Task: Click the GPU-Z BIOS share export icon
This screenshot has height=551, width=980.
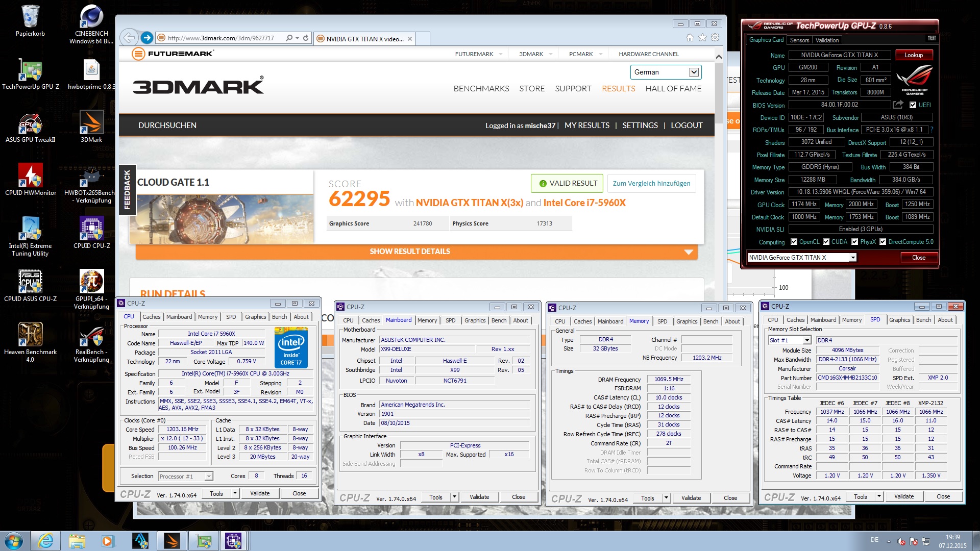Action: [898, 105]
